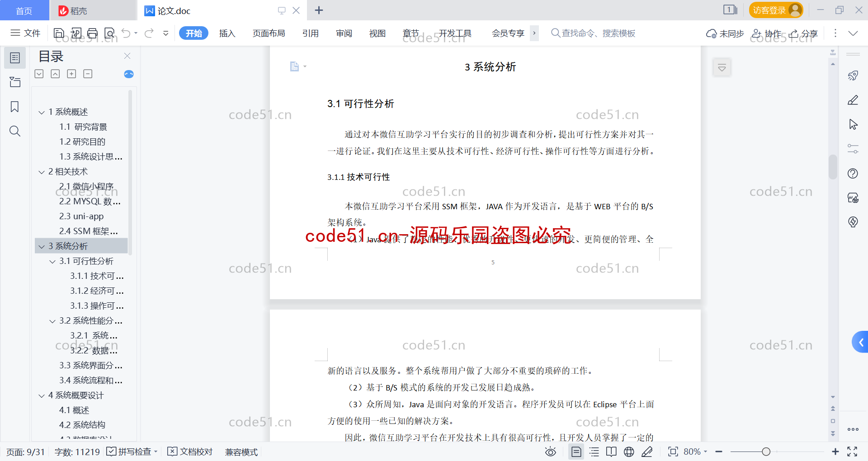Go to heading 1.1 研究背景

tap(83, 127)
